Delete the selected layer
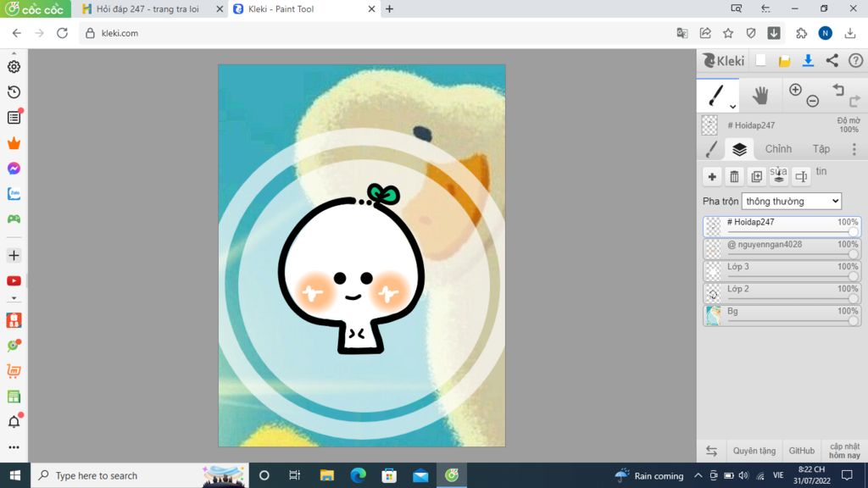Image resolution: width=868 pixels, height=488 pixels. point(734,176)
